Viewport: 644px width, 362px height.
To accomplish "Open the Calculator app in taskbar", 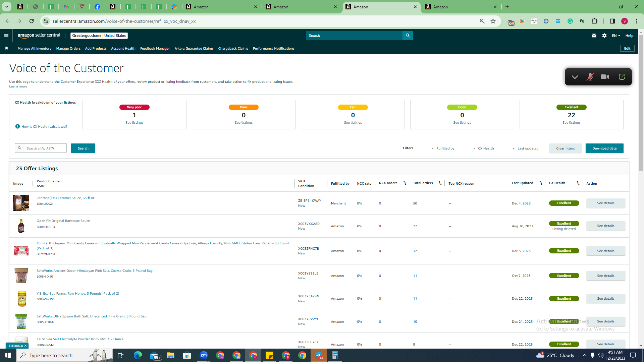I will 335,355.
